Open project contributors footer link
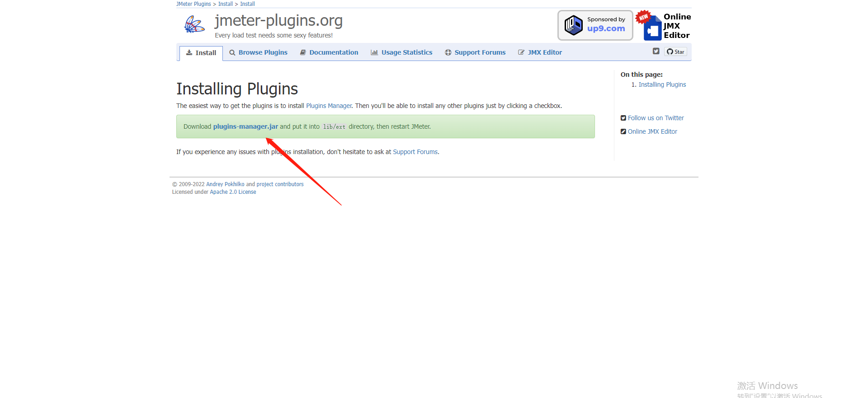The image size is (868, 398). 280,184
